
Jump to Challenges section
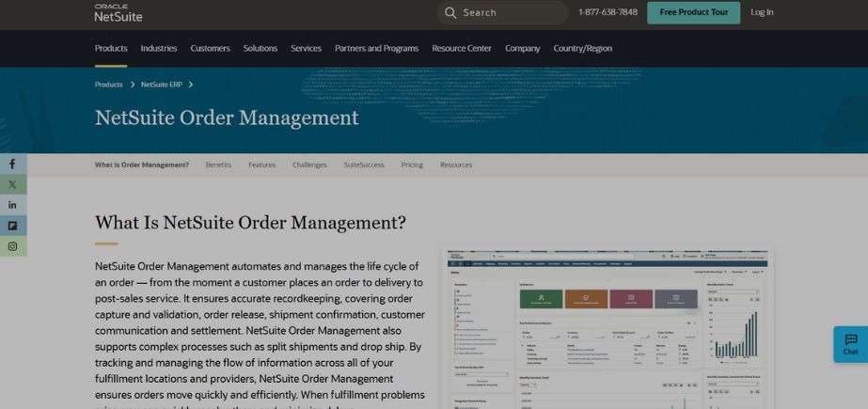click(x=309, y=165)
